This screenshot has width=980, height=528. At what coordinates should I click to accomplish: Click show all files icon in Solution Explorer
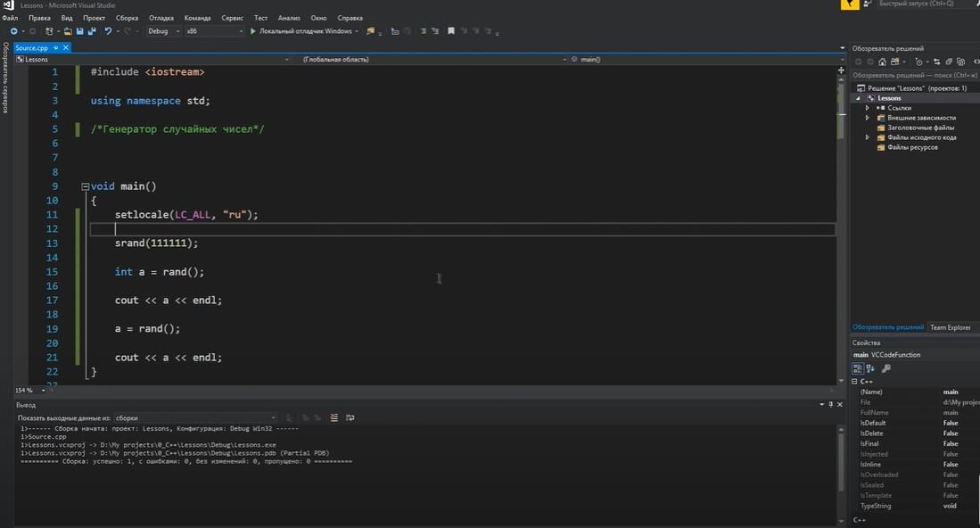(x=960, y=62)
